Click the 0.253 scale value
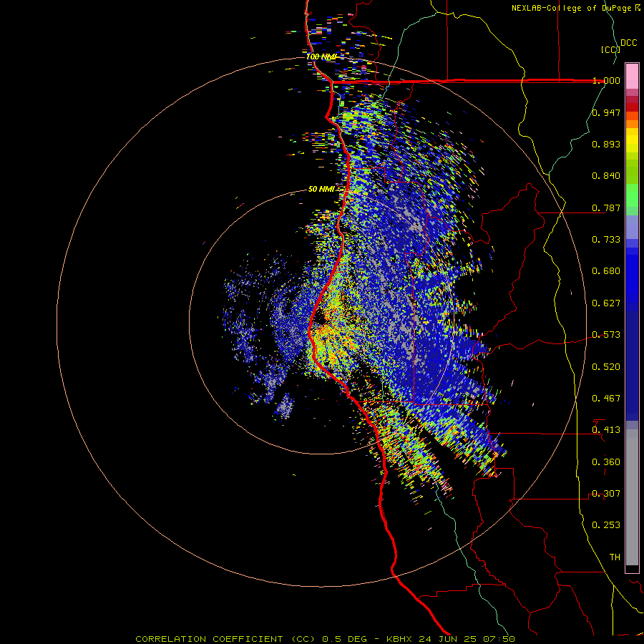 coord(606,525)
